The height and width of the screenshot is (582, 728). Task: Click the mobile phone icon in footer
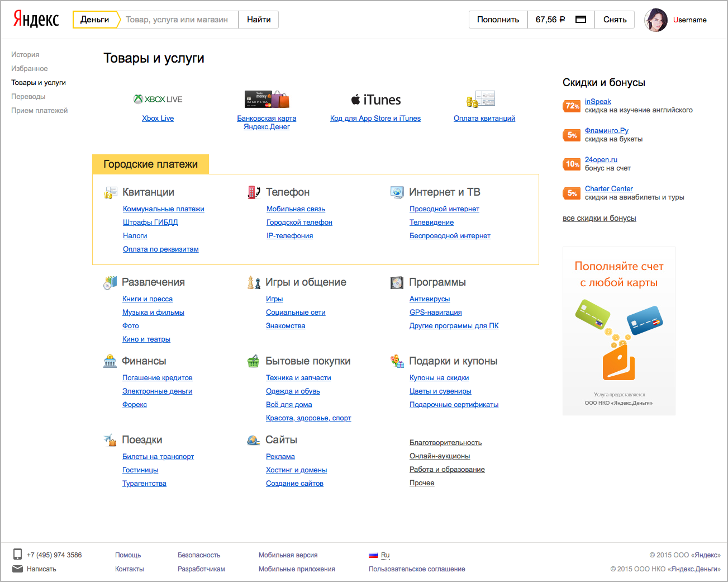(17, 554)
